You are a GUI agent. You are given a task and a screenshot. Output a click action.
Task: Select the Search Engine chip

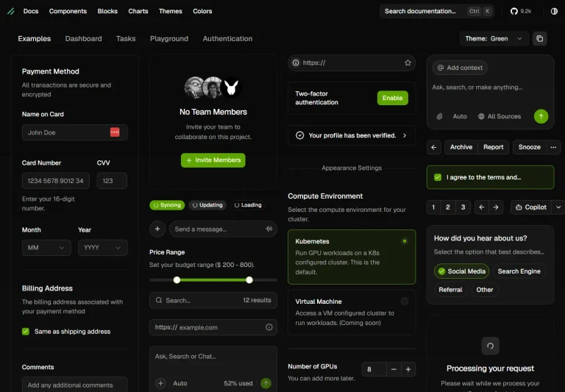pos(519,271)
